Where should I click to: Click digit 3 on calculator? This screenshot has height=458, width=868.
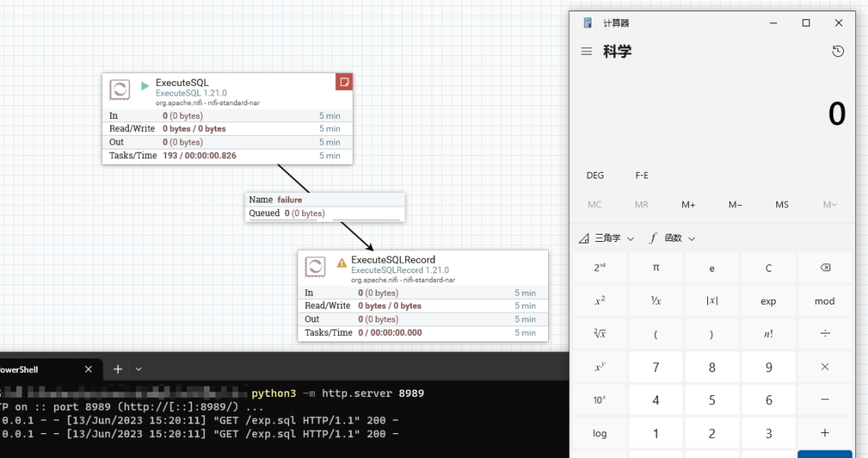(768, 432)
